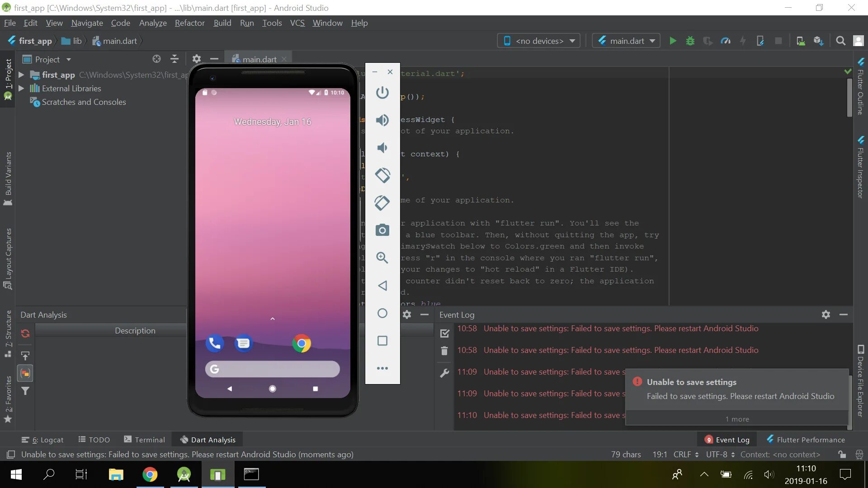This screenshot has height=488, width=868.
Task: Click the '1 more' notifications link
Action: click(737, 419)
